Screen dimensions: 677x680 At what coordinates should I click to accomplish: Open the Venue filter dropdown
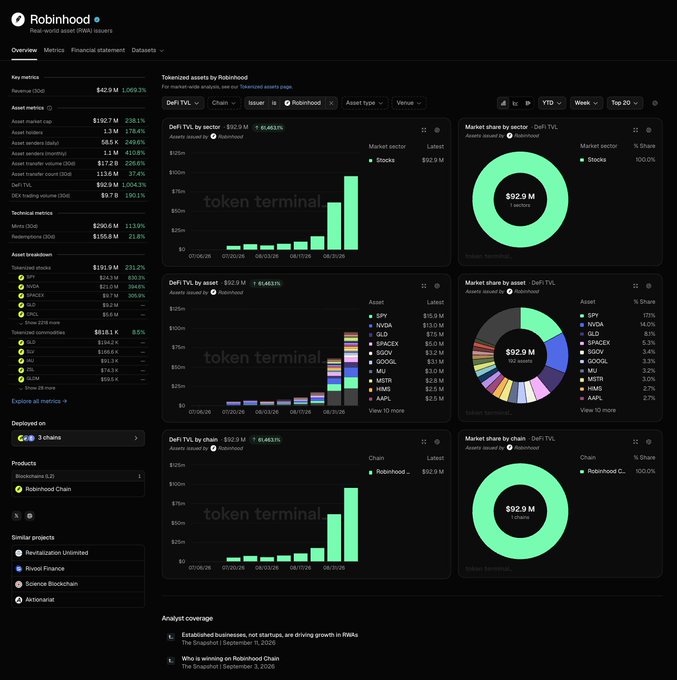coord(409,103)
